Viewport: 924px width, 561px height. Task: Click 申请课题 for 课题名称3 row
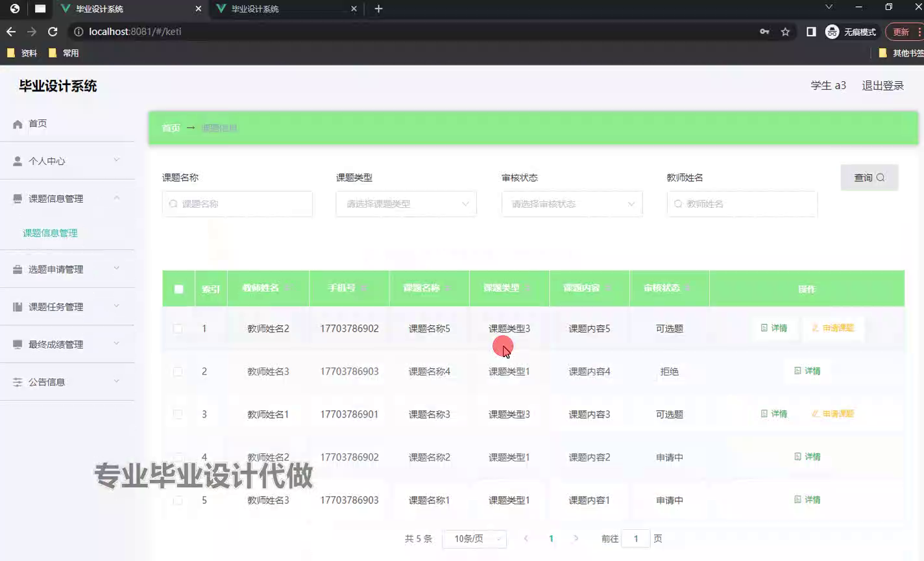(833, 414)
